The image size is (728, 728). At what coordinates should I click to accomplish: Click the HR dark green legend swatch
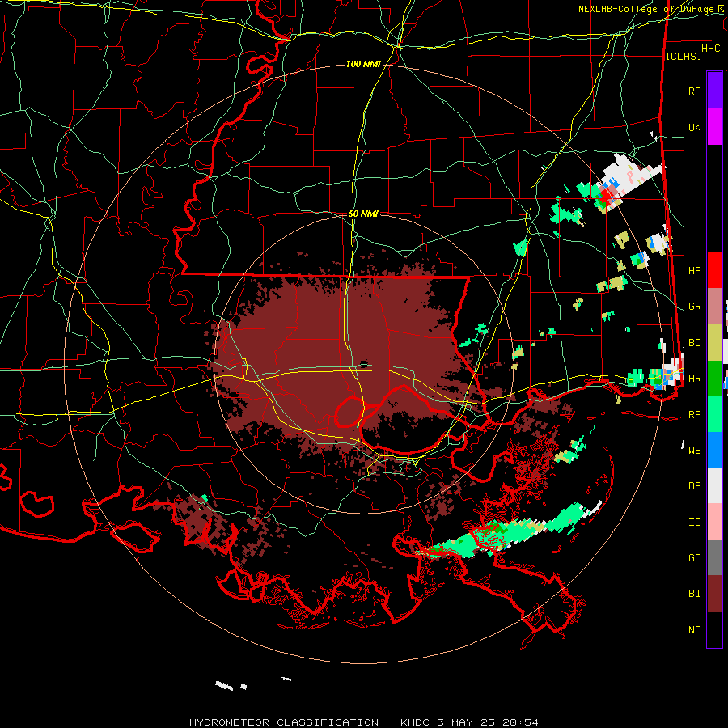click(714, 379)
